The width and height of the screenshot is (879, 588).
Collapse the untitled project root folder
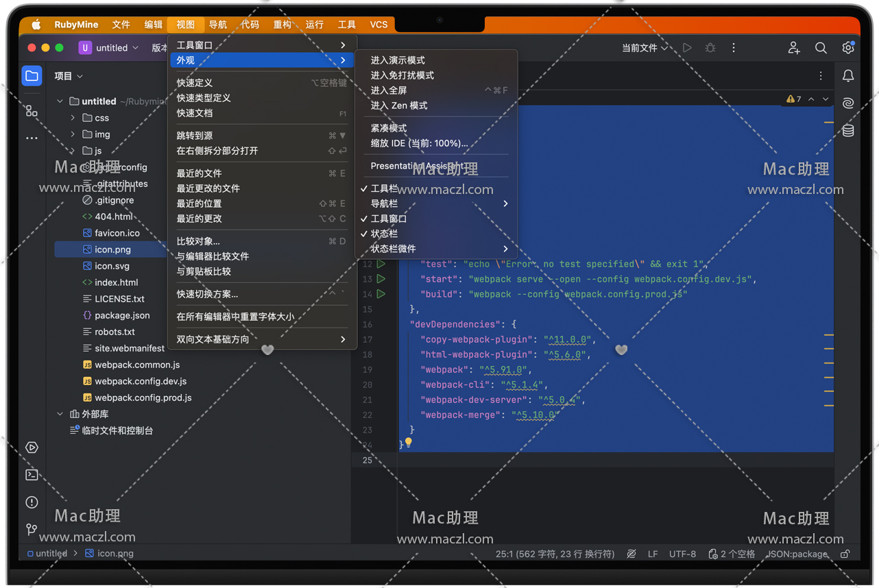[x=60, y=101]
